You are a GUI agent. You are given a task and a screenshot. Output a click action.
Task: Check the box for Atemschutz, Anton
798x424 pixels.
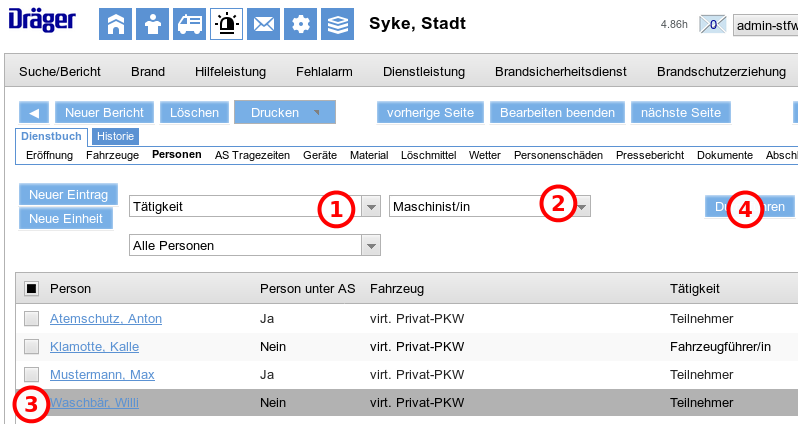32,319
